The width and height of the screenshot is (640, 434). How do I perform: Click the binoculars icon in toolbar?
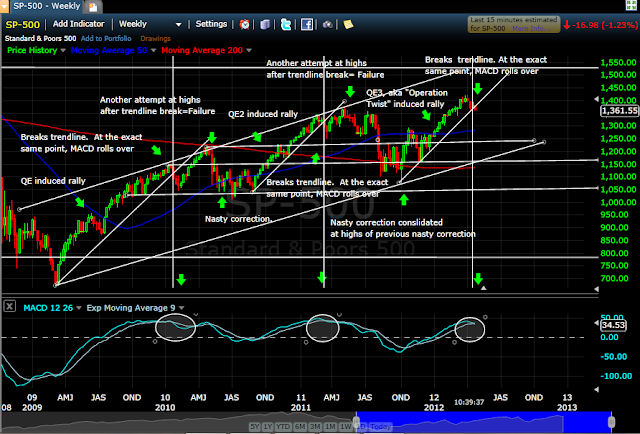pos(327,24)
